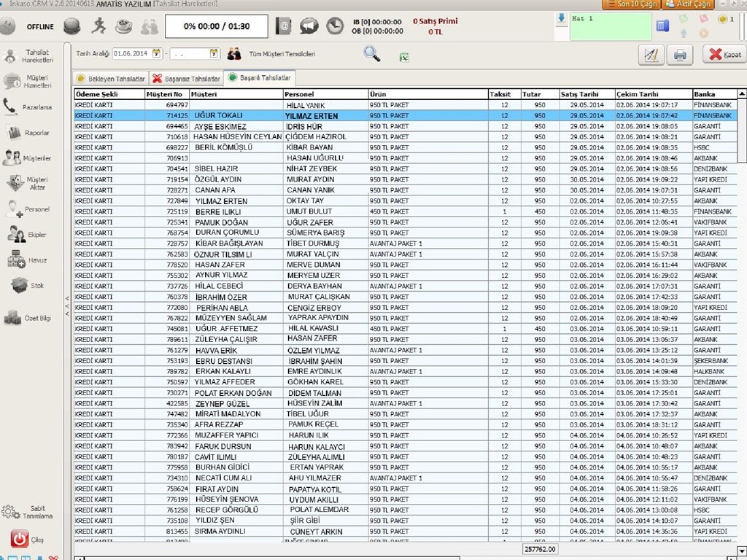747x560 pixels.
Task: Open Özet Bilgi section
Action: pos(29,318)
